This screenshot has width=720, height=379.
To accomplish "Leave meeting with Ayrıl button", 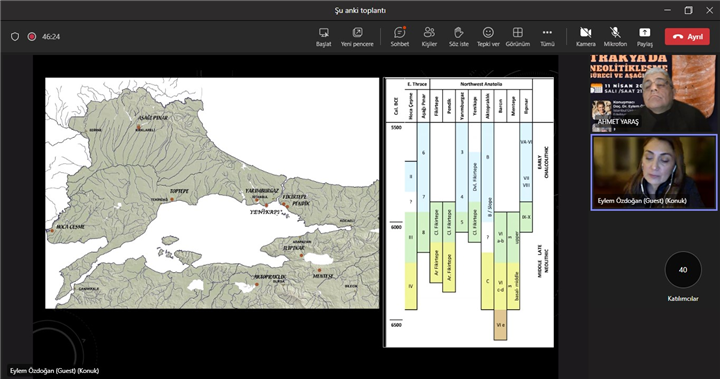I will tap(687, 37).
